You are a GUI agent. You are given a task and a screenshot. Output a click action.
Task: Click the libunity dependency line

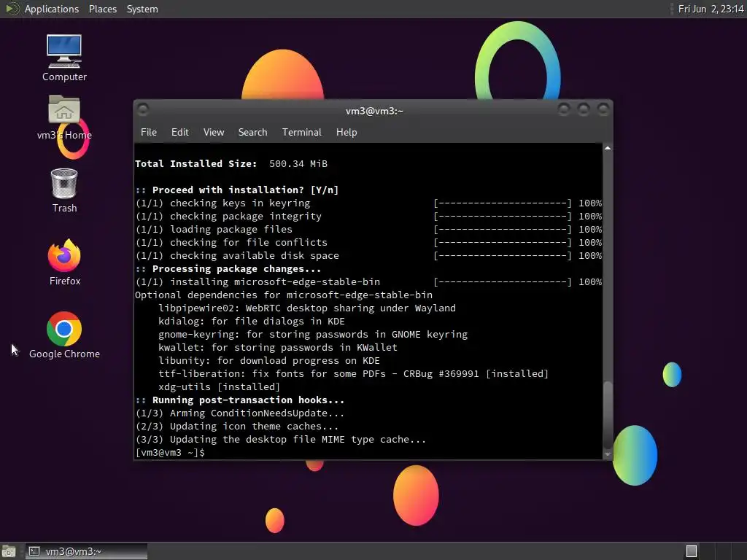click(x=269, y=360)
